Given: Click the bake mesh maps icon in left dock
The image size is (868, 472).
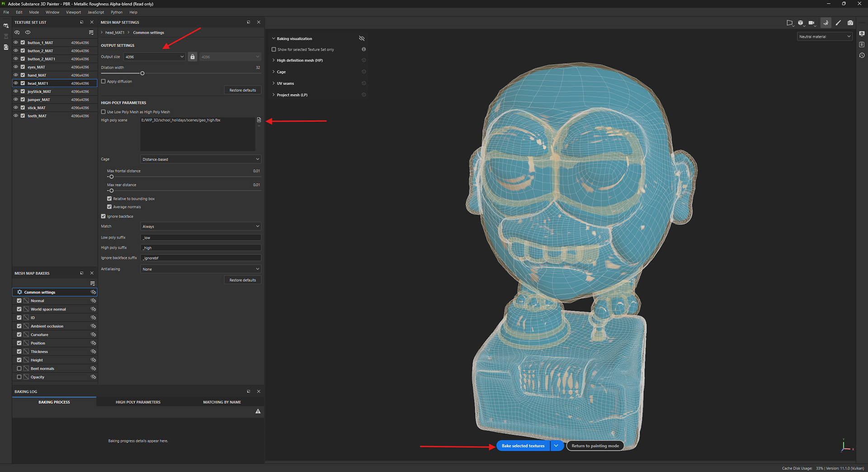Looking at the screenshot, I should point(6,25).
